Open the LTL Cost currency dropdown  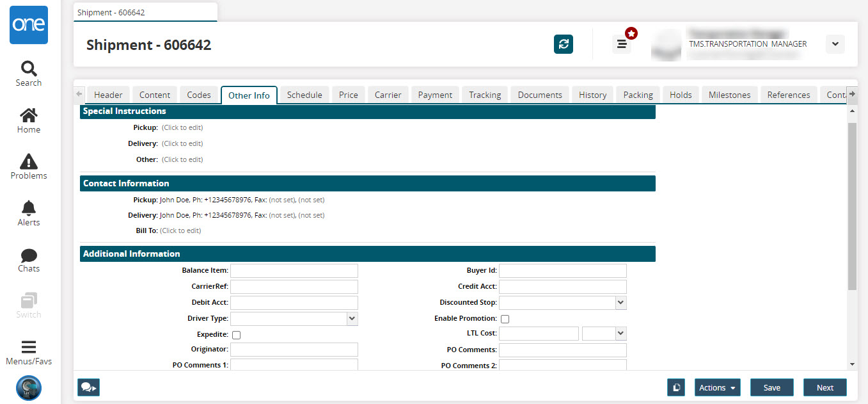click(619, 334)
